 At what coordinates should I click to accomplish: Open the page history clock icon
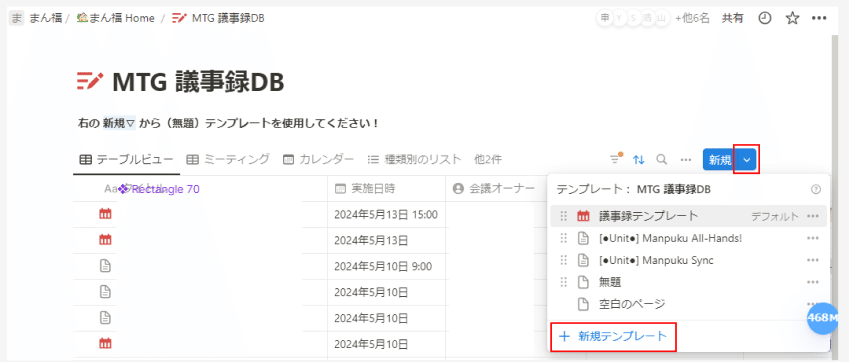tap(765, 18)
